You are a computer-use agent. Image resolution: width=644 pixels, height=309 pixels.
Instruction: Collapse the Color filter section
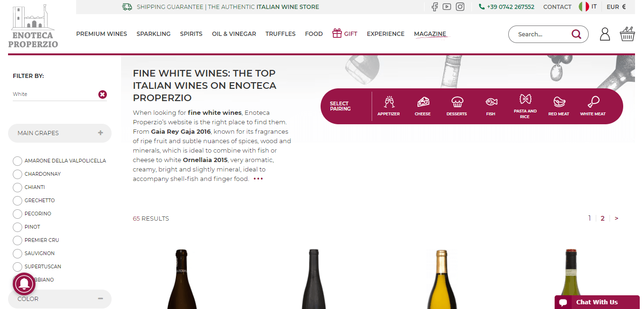tap(100, 299)
